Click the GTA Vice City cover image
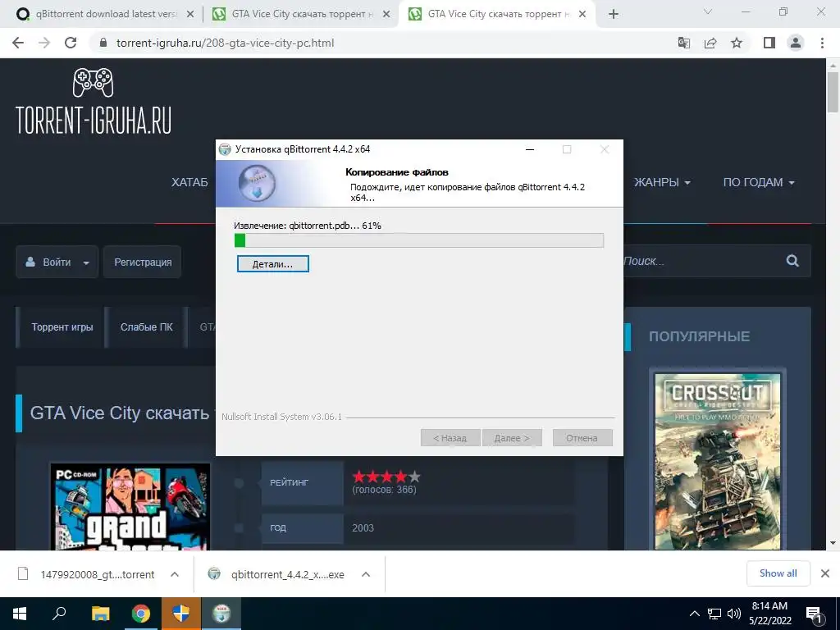This screenshot has height=630, width=840. pyautogui.click(x=130, y=507)
